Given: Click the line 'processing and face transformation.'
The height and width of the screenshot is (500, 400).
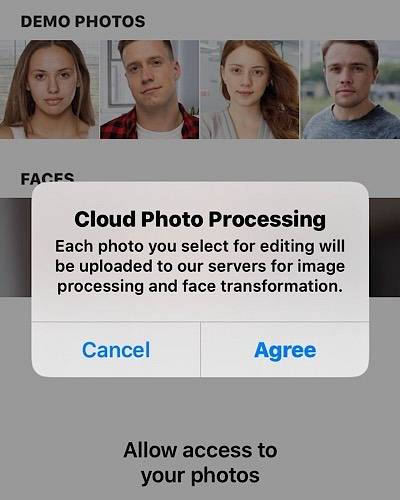Looking at the screenshot, I should click(x=200, y=286).
